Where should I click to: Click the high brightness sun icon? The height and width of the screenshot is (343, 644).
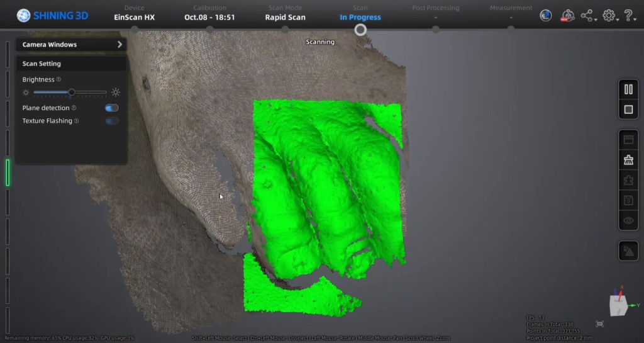coord(116,93)
